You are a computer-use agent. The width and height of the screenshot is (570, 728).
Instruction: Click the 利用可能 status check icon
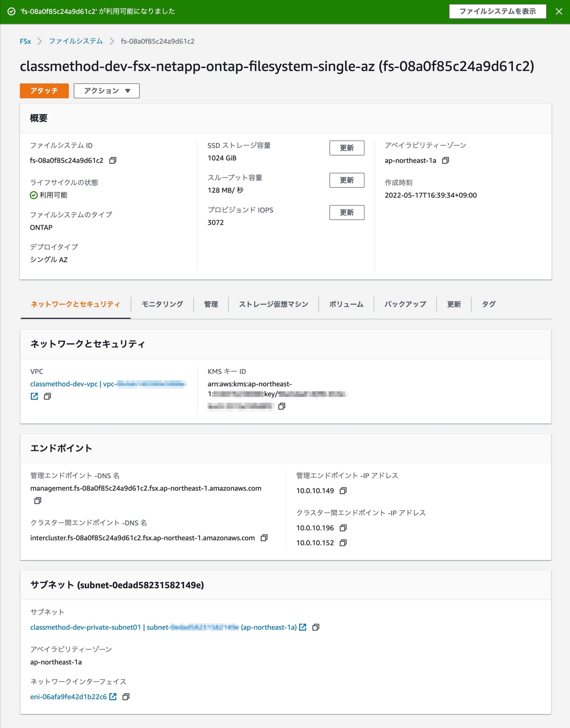click(34, 195)
